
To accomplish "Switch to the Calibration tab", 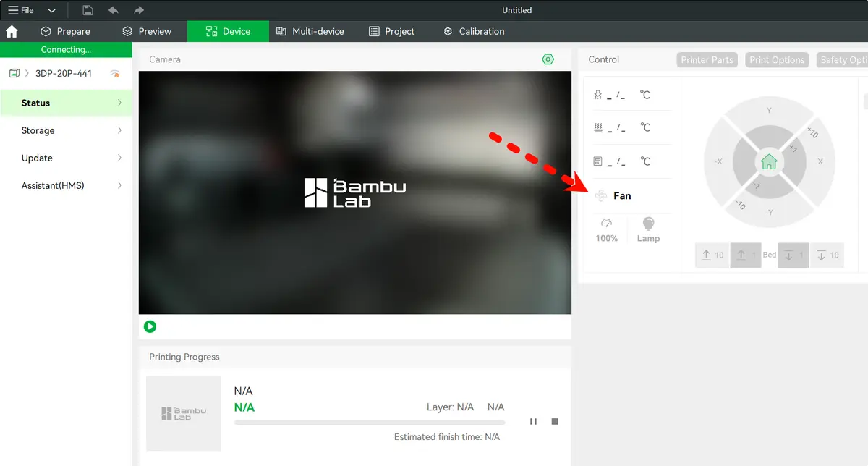I will [x=474, y=31].
